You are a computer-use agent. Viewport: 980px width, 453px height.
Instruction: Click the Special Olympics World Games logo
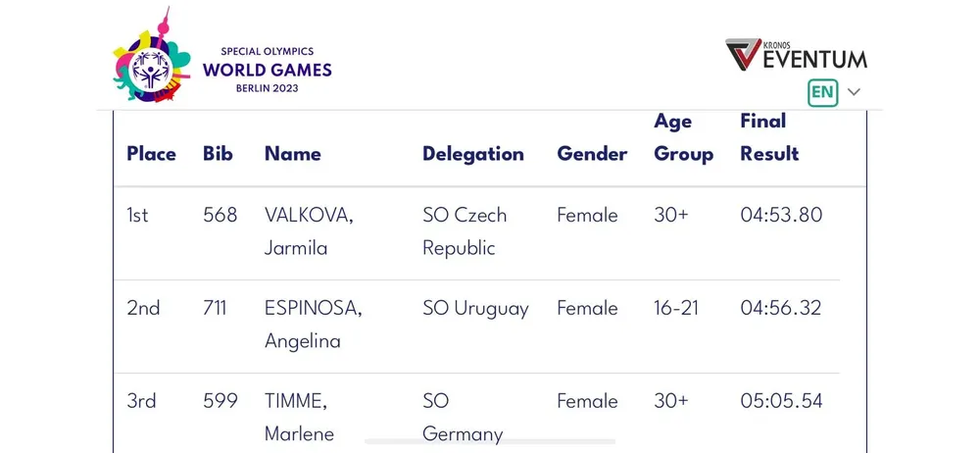[x=222, y=62]
